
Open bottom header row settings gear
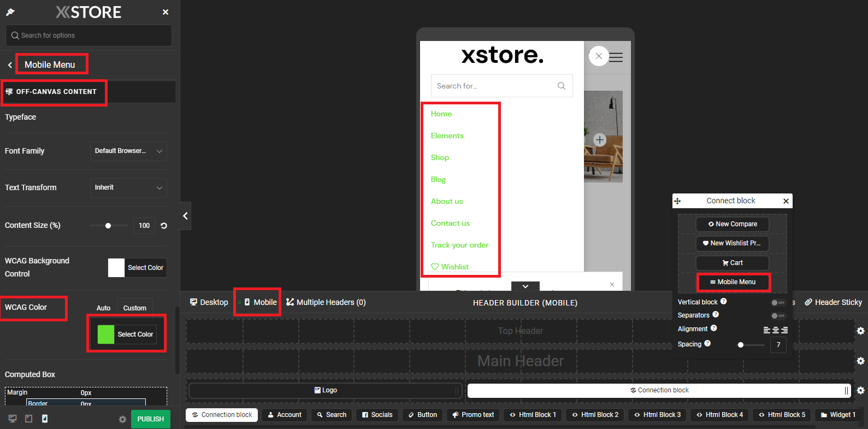pos(860,391)
